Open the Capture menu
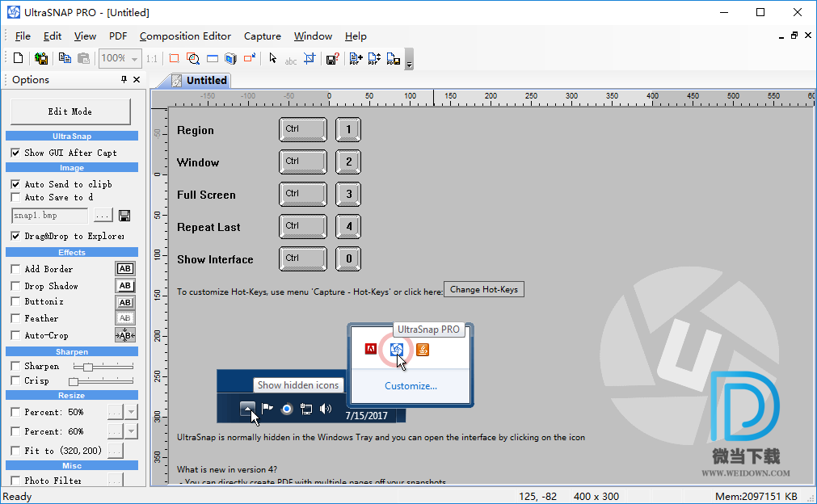The image size is (817, 504). pyautogui.click(x=262, y=36)
